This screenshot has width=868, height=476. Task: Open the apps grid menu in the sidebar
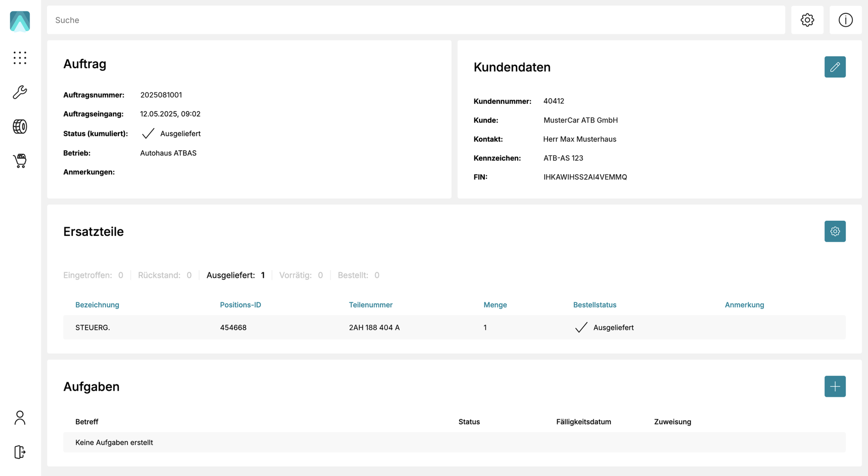pyautogui.click(x=20, y=58)
